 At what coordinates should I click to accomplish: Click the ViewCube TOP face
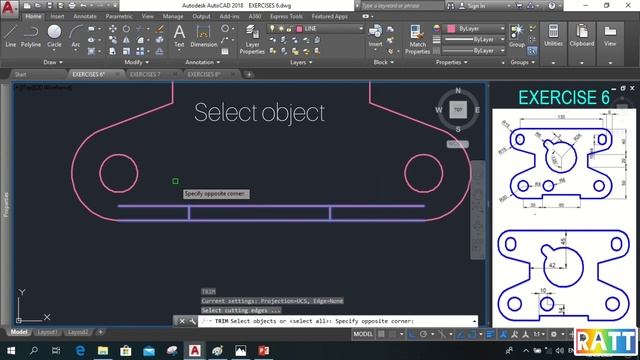(x=458, y=110)
